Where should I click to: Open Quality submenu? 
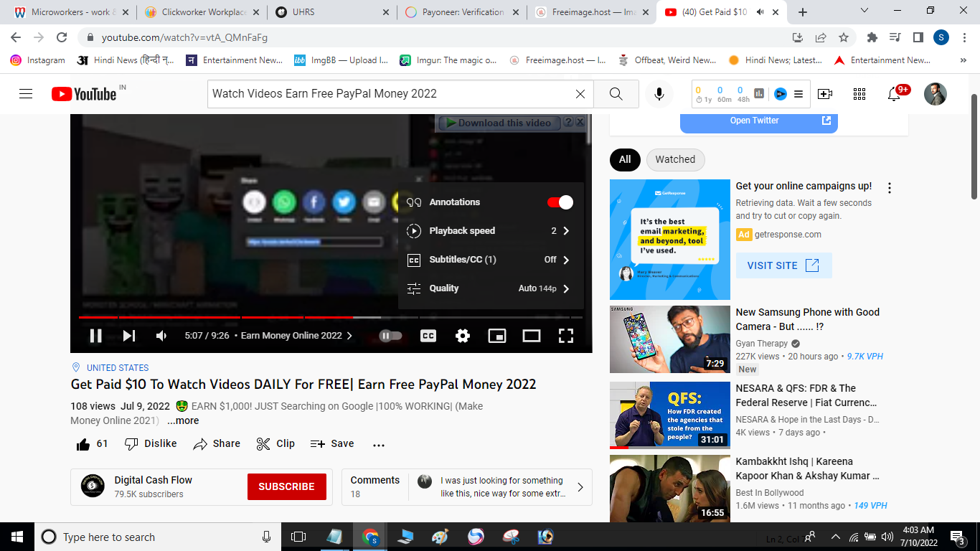point(491,288)
